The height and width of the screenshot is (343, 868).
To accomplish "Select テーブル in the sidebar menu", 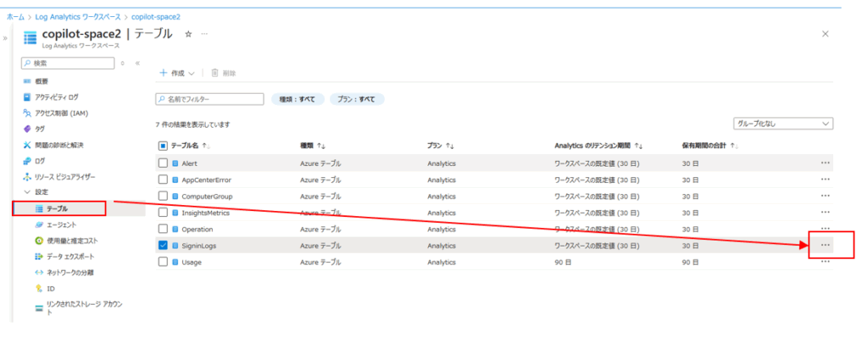I will coord(58,208).
